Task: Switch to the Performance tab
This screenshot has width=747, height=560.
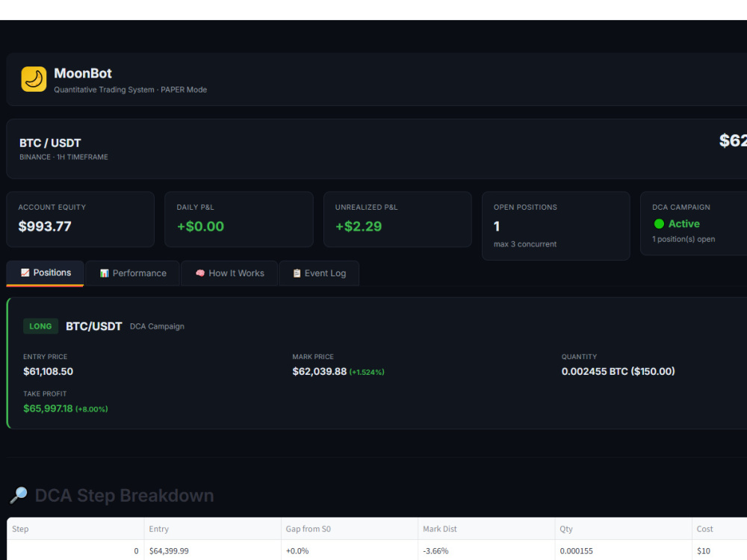Action: tap(133, 273)
